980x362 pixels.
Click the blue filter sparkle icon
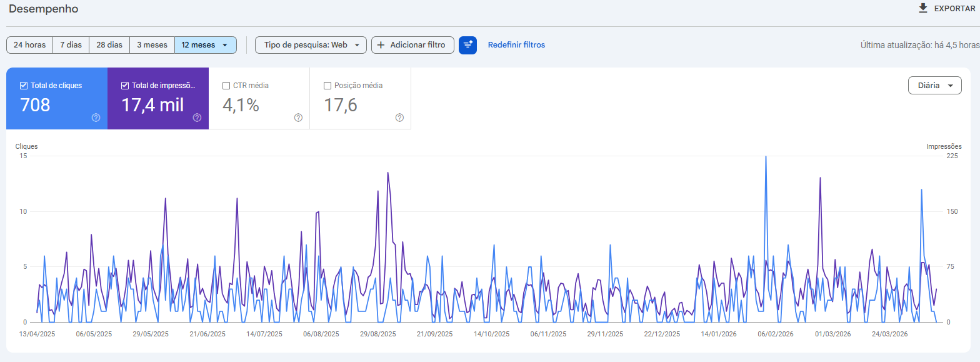[467, 45]
